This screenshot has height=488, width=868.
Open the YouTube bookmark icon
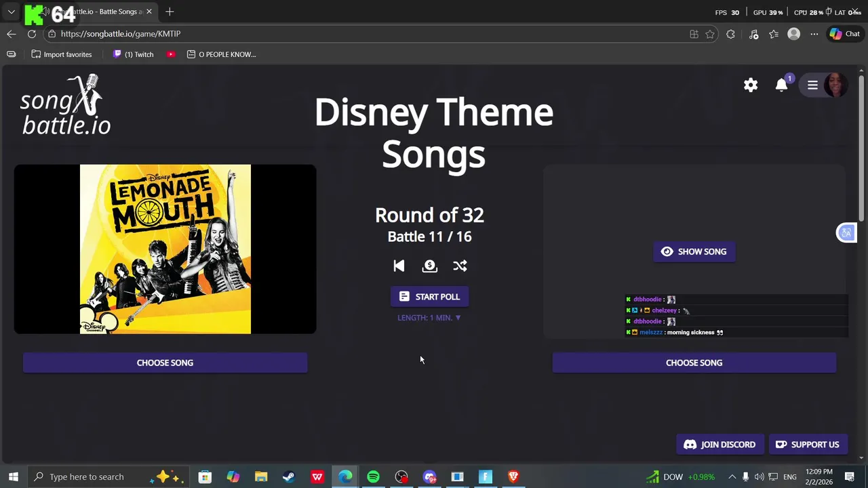171,54
